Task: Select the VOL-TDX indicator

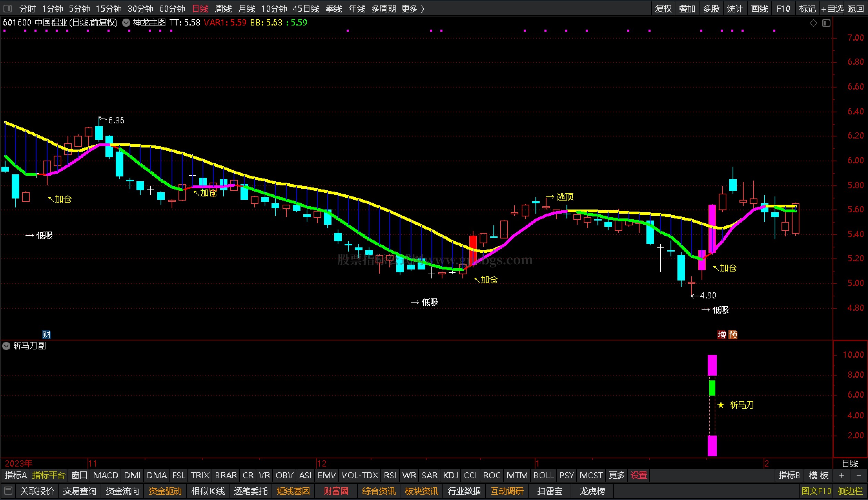Action: click(360, 475)
